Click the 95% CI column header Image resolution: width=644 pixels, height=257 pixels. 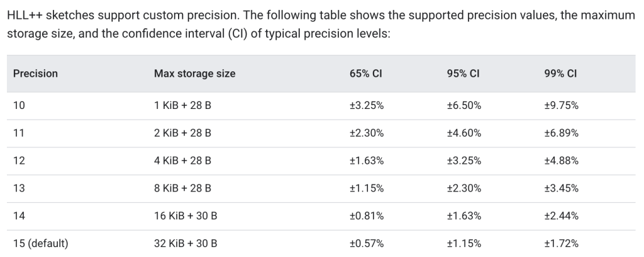464,74
